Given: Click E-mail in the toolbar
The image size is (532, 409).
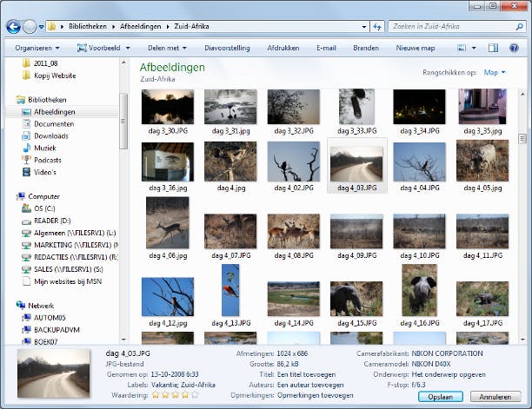Looking at the screenshot, I should tap(326, 48).
